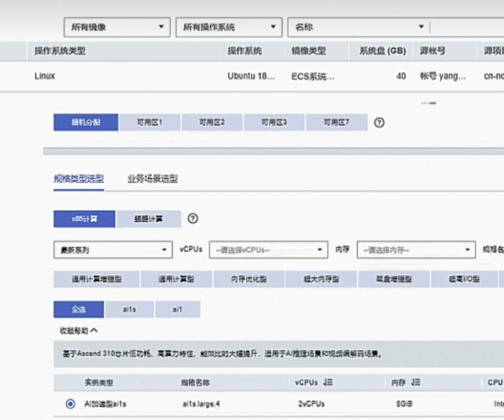Click the 系统盘 (GB) column header
Screen dimensions: 504x420
click(x=382, y=51)
